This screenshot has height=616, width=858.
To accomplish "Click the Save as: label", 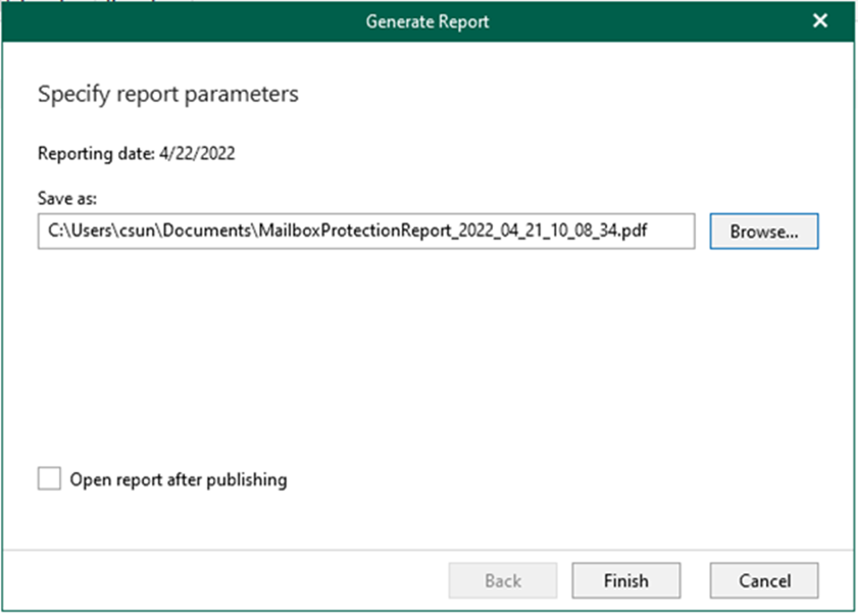I will pyautogui.click(x=67, y=198).
